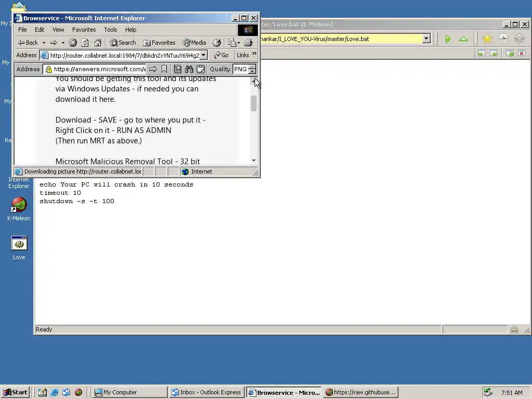Screen dimensions: 532x399
Task: Click the Go button next to address
Action: [221, 55]
